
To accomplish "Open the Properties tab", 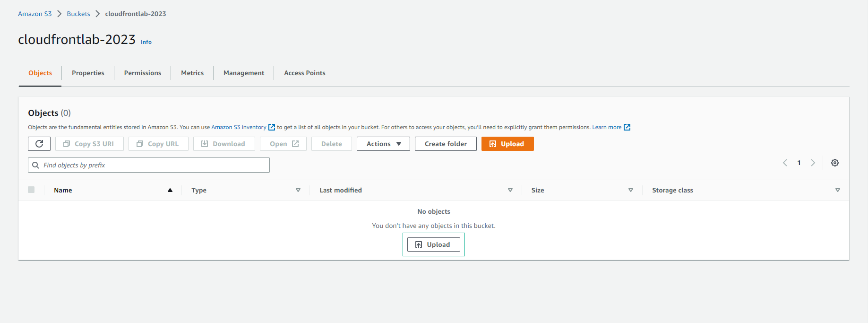I will click(88, 73).
